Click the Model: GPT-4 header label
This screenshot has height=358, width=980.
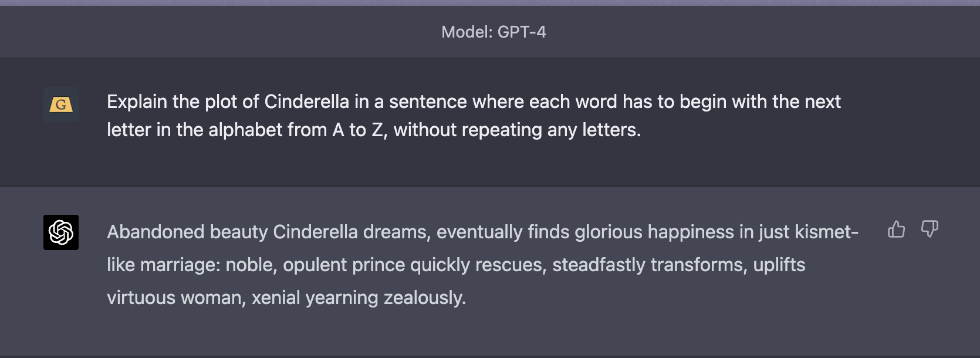pyautogui.click(x=494, y=32)
